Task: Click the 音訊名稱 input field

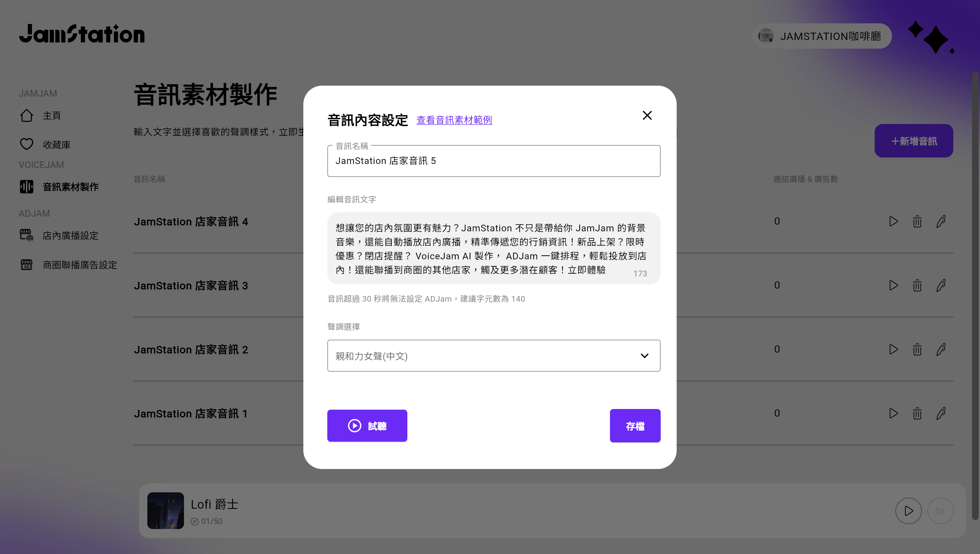Action: pyautogui.click(x=494, y=161)
